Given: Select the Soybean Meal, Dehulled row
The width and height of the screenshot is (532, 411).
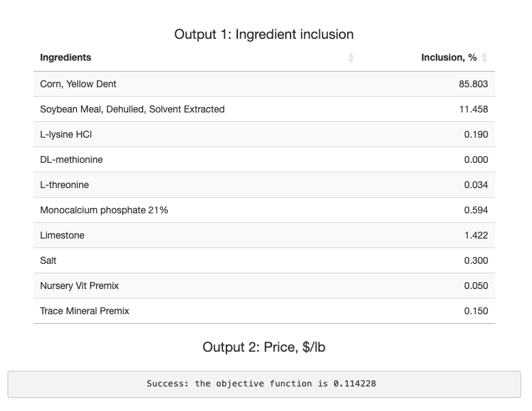Looking at the screenshot, I should tap(265, 109).
